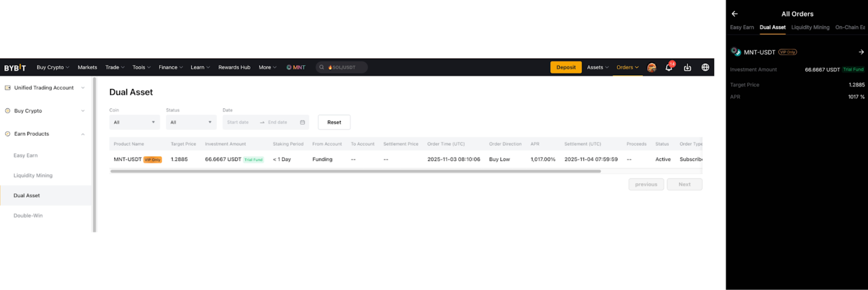Click the horizontal table scrollbar
Image resolution: width=868 pixels, height=290 pixels.
tap(355, 171)
